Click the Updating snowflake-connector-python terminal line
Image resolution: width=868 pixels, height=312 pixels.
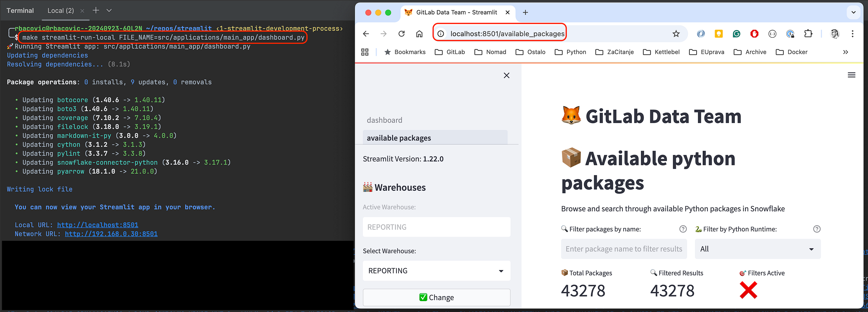(x=123, y=163)
